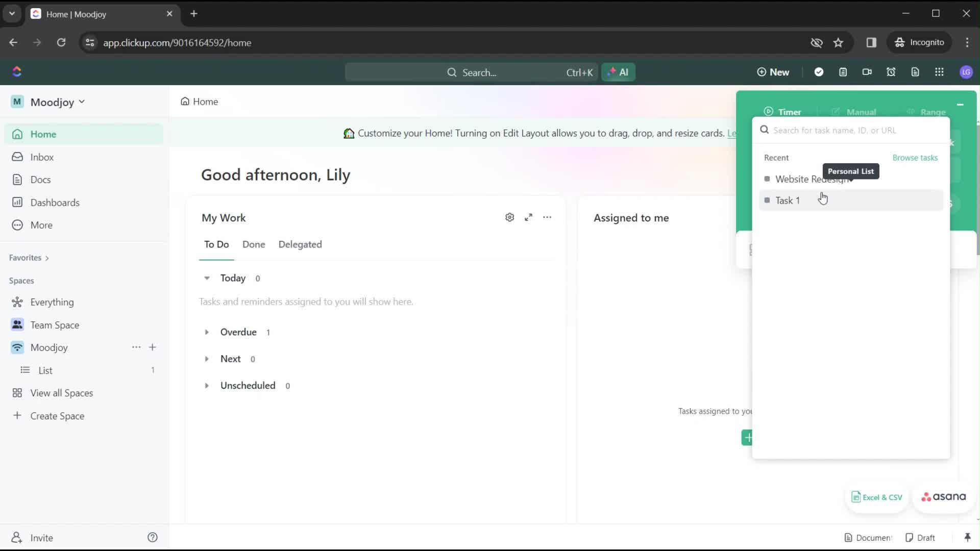The image size is (980, 551).
Task: Switch to the Range timer tab
Action: tap(933, 111)
